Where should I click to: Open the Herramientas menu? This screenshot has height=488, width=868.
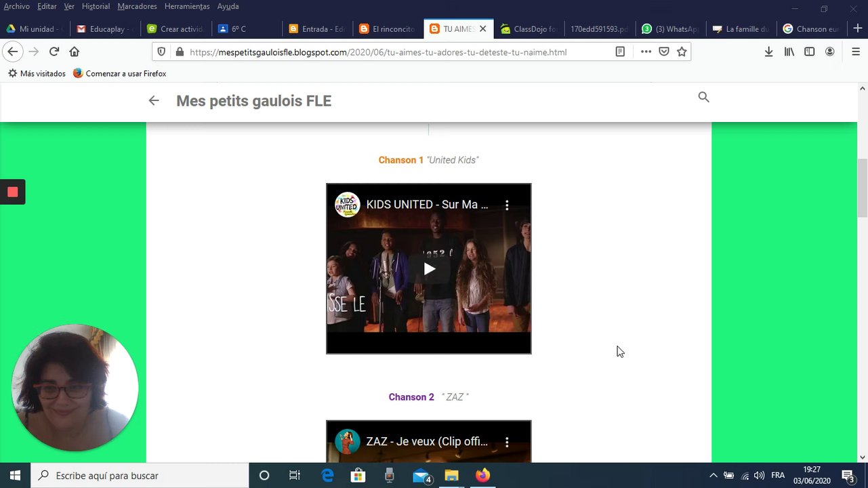(187, 6)
